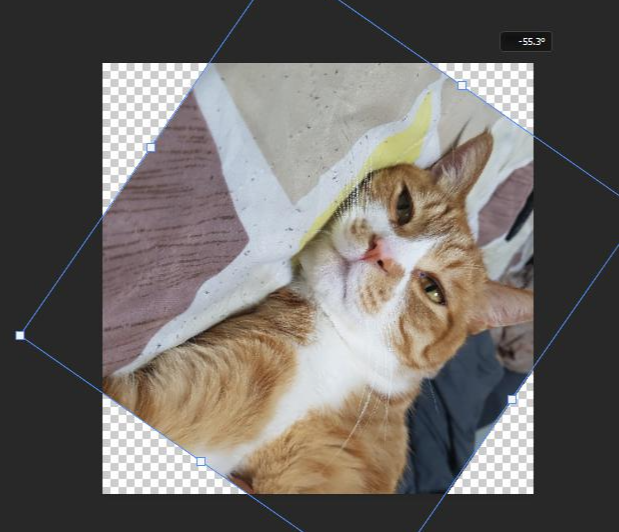This screenshot has width=619, height=532.
Task: Click the transform handle beside the dark grey cloth
Action: click(512, 399)
